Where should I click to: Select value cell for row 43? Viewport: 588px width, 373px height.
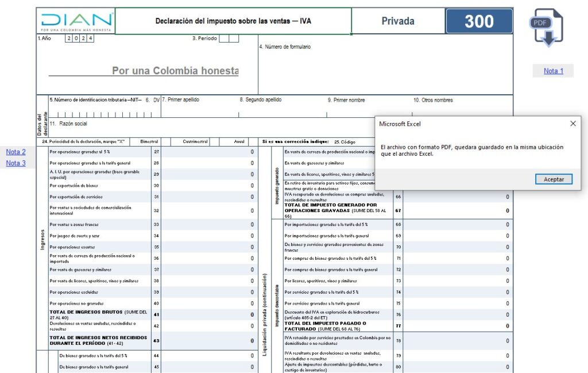pyautogui.click(x=208, y=341)
